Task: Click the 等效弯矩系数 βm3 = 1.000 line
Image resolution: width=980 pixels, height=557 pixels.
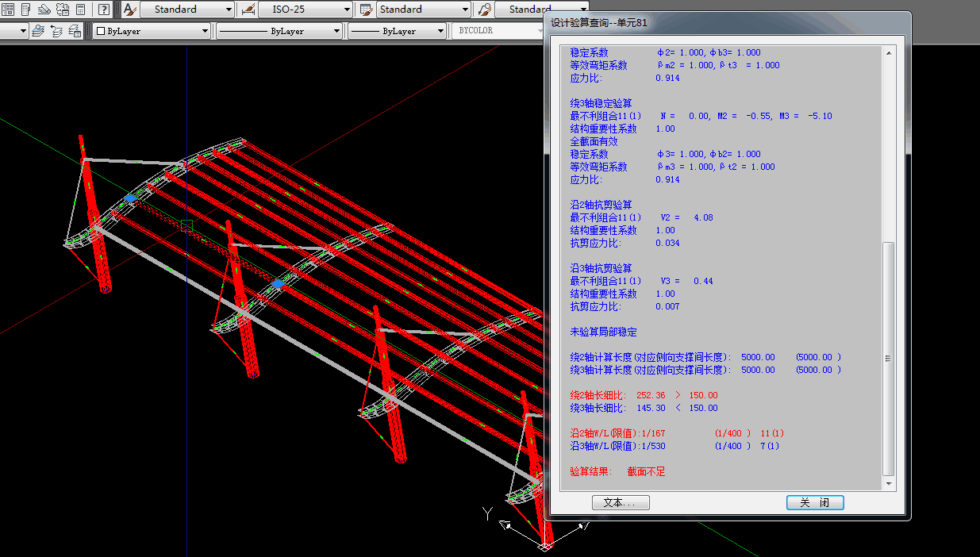Action: tap(672, 167)
